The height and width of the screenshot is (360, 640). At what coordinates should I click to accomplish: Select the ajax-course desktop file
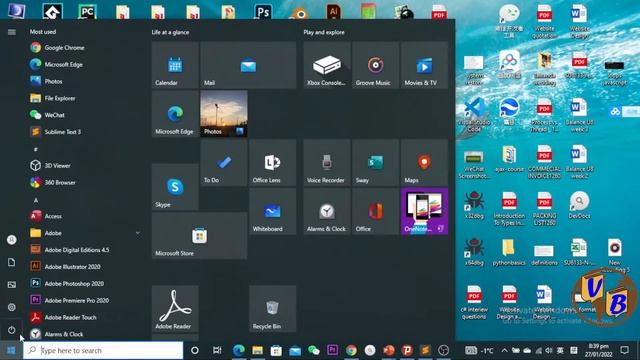pyautogui.click(x=509, y=158)
